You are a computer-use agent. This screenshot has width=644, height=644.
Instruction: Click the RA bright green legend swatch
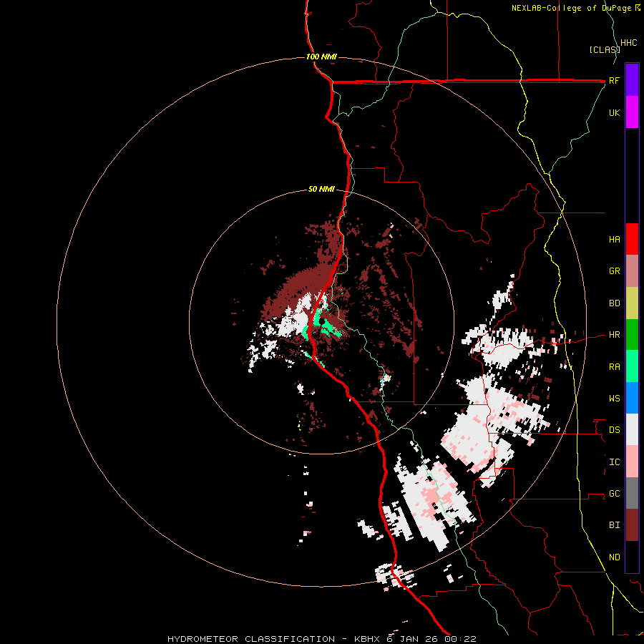(x=632, y=366)
